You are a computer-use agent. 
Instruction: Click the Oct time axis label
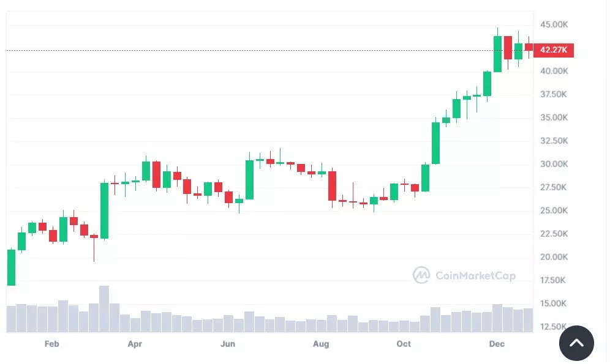(x=404, y=344)
